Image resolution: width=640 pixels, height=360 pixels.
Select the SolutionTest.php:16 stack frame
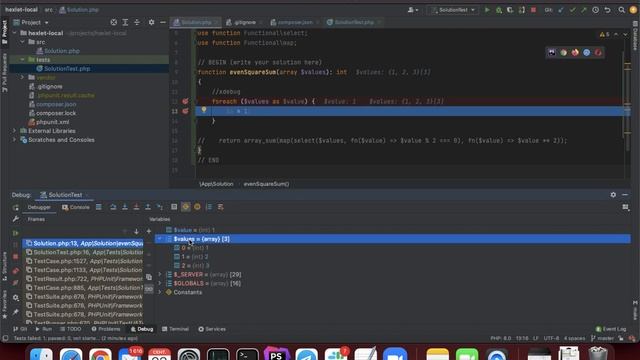pos(84,252)
